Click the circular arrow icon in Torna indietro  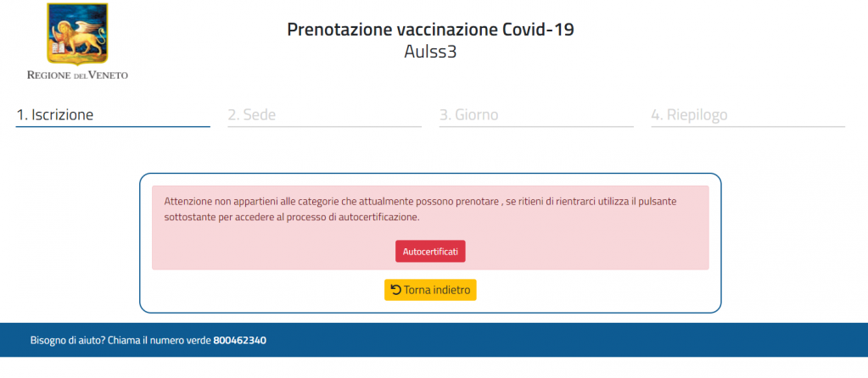[x=395, y=290]
